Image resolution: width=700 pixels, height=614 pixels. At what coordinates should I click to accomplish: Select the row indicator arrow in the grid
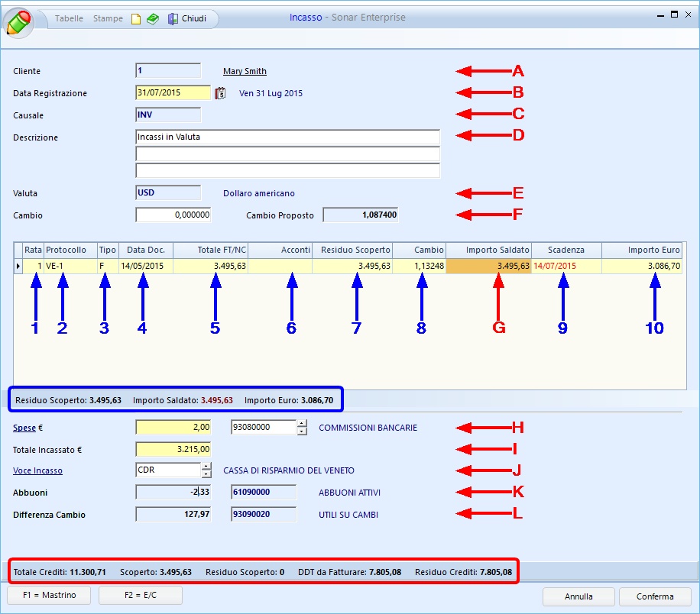(x=18, y=266)
